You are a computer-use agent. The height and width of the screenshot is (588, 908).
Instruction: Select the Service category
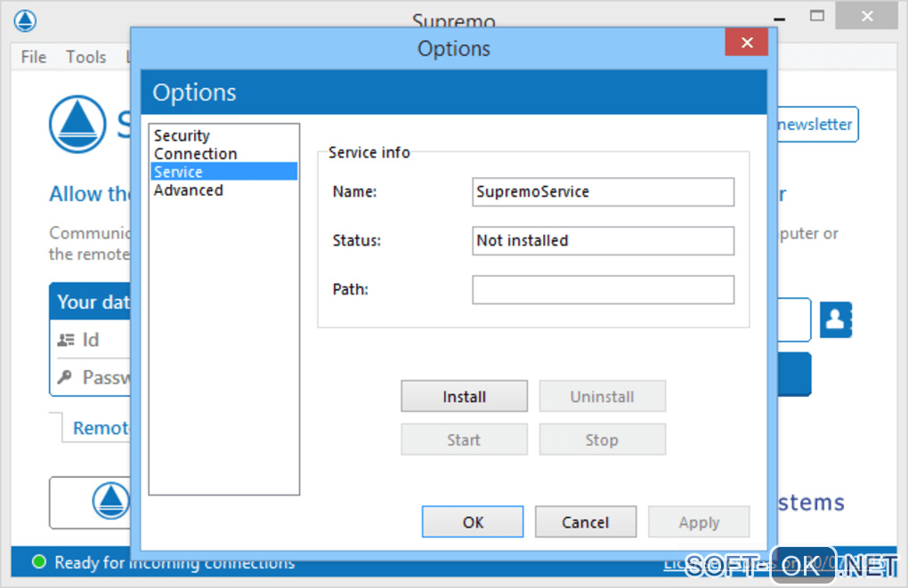click(x=224, y=172)
